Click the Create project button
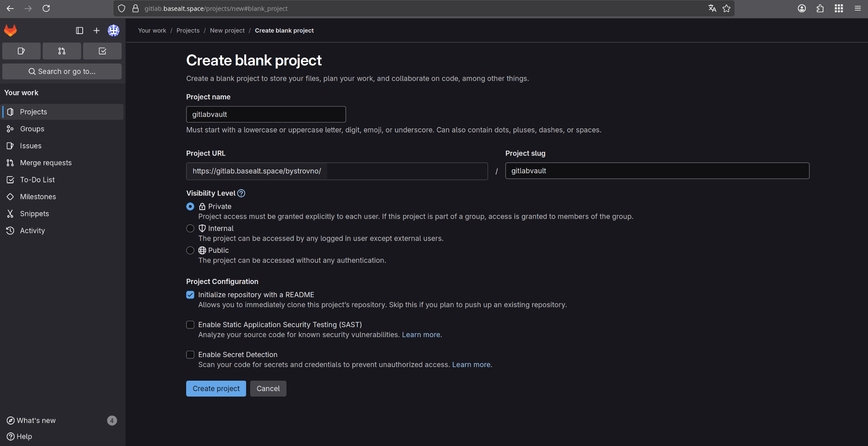The width and height of the screenshot is (868, 446). [216, 388]
